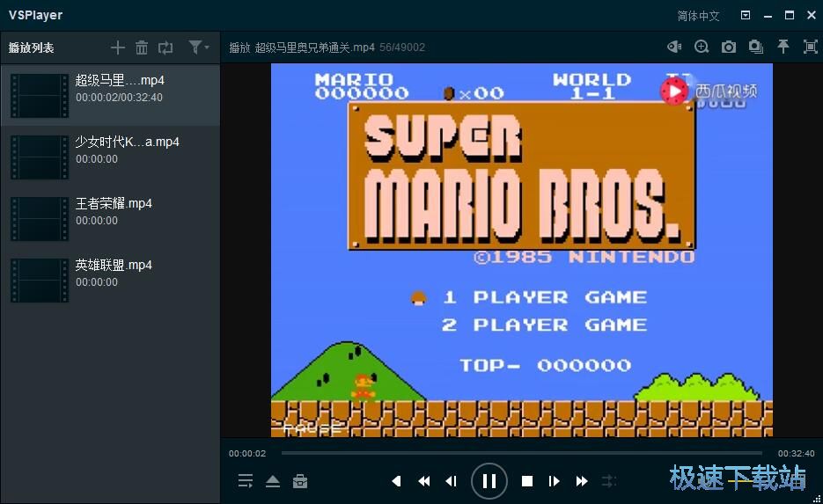Delete item with trash icon in playlist

[142, 47]
